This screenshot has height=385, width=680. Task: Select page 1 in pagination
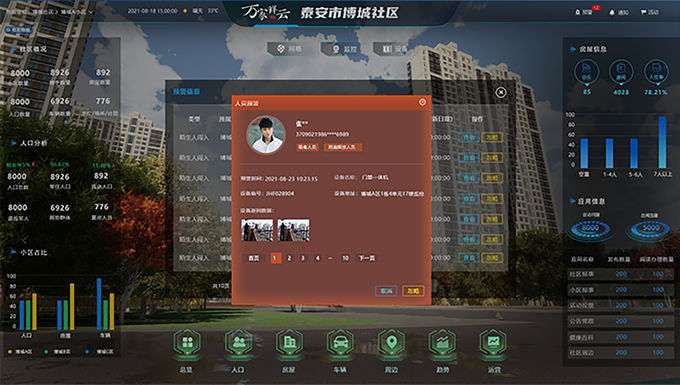click(x=275, y=258)
